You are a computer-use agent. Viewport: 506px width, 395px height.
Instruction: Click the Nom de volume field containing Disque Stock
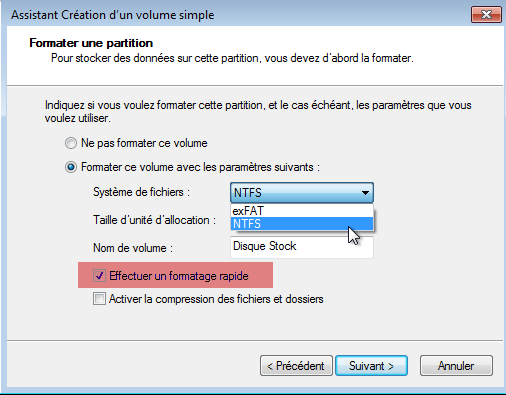click(x=302, y=247)
